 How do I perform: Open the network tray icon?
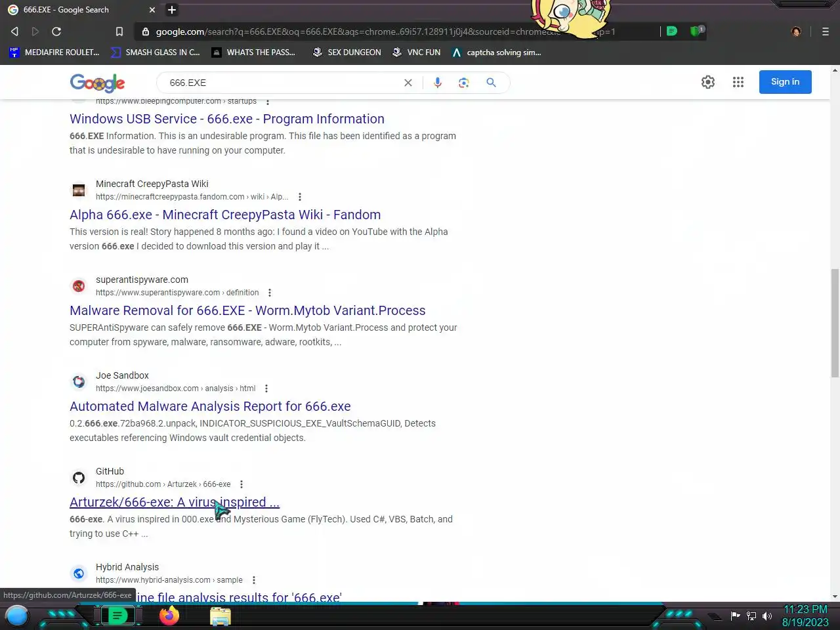[751, 616]
